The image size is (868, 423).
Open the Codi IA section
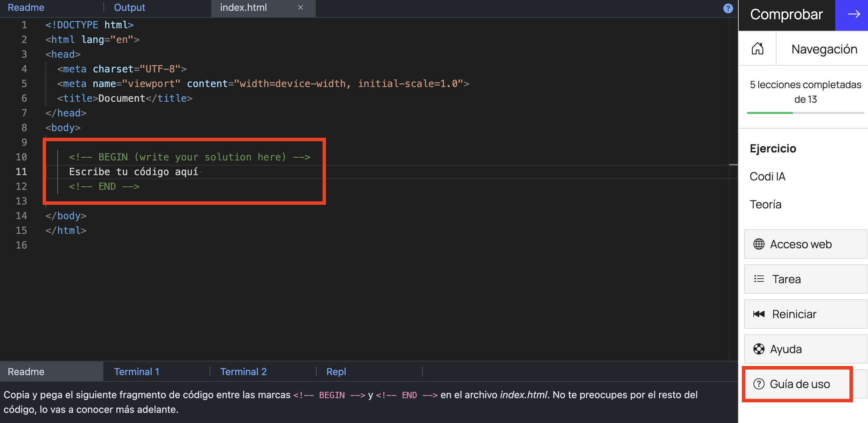point(767,177)
